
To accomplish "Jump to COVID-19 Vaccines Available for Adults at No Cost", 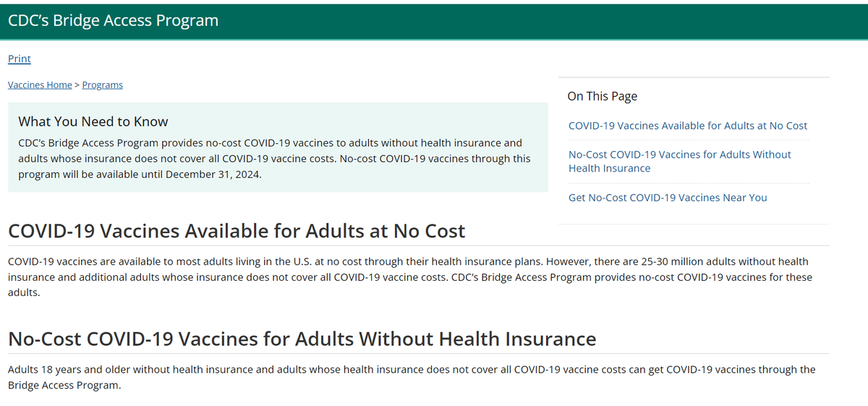I will [x=688, y=125].
